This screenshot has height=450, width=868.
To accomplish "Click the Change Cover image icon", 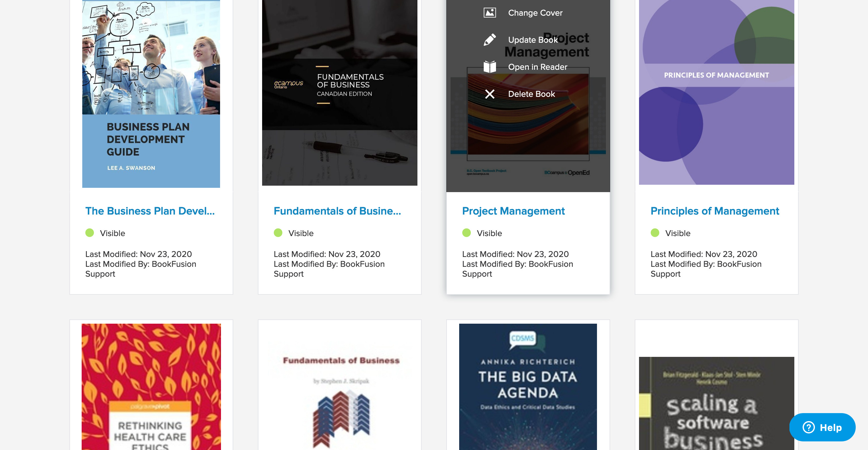I will (x=490, y=13).
